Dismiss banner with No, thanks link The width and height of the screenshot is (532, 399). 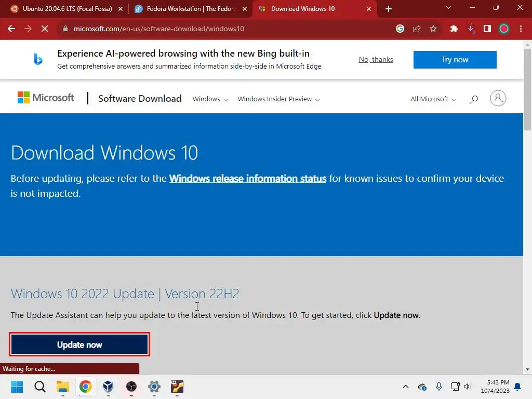click(x=376, y=59)
